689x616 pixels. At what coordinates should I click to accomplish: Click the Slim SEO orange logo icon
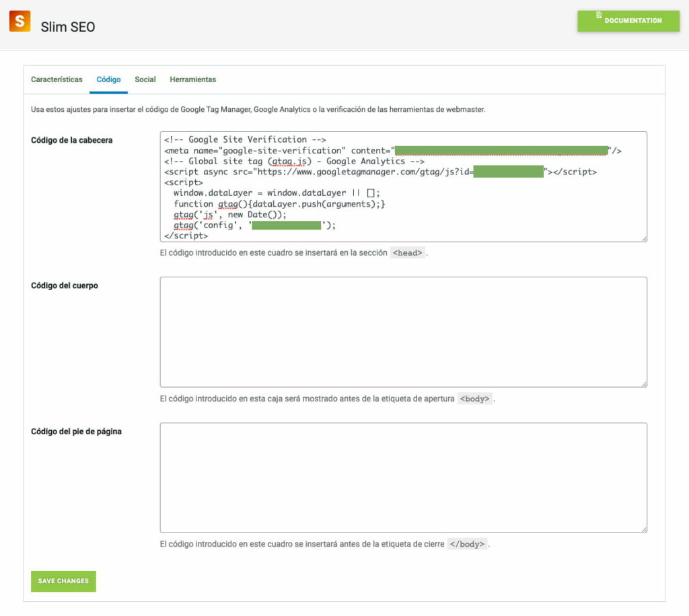point(20,21)
